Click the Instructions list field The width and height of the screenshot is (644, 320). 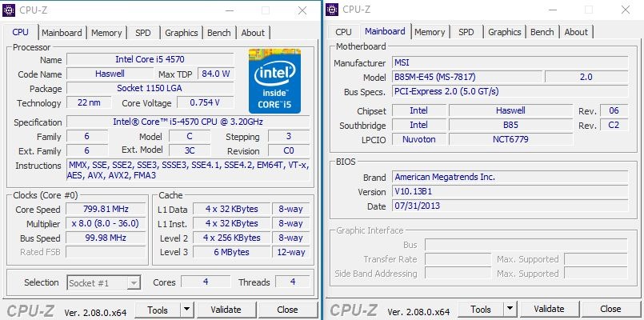pyautogui.click(x=188, y=170)
